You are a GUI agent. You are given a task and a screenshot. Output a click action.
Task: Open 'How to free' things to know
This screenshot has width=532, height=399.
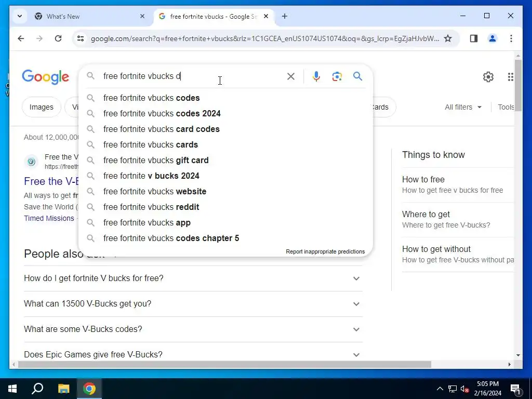458,185
